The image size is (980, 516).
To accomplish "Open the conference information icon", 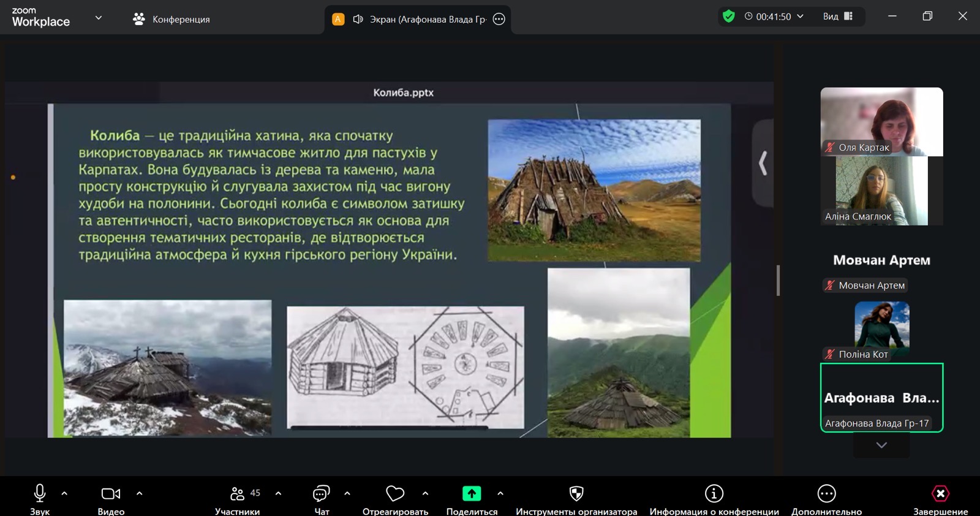I will (x=714, y=494).
